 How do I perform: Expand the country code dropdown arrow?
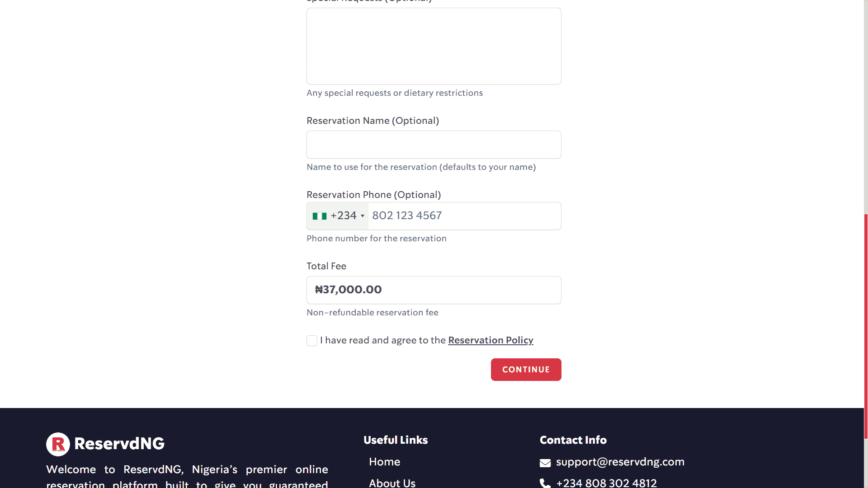(362, 216)
